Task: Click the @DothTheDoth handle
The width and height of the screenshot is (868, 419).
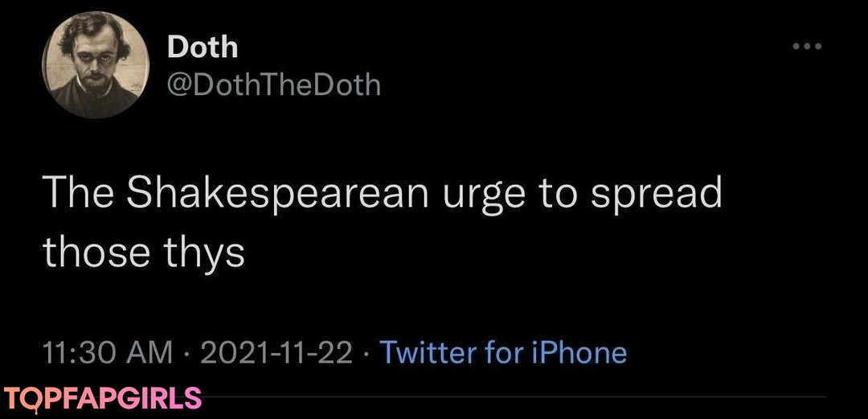Action: tap(273, 84)
